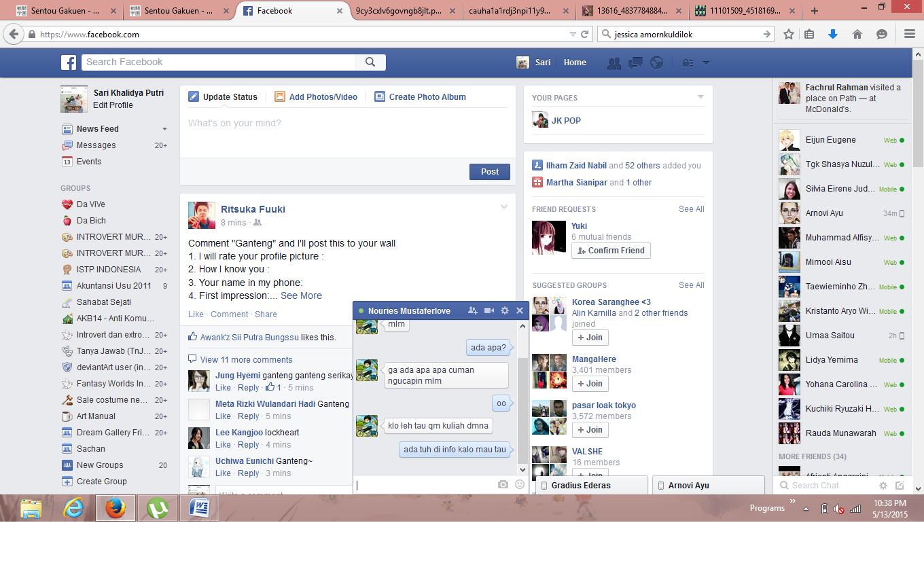
Task: Open the Facebook account menu arrow
Action: click(x=707, y=62)
